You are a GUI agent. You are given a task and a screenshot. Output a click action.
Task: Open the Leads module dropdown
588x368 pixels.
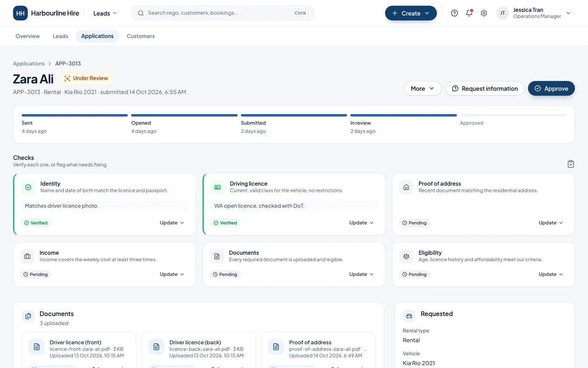coord(105,13)
